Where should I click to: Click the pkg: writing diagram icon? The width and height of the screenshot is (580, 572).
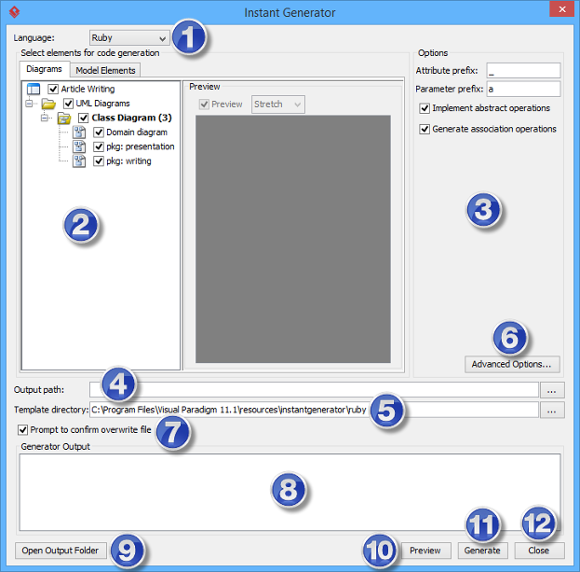click(x=79, y=161)
